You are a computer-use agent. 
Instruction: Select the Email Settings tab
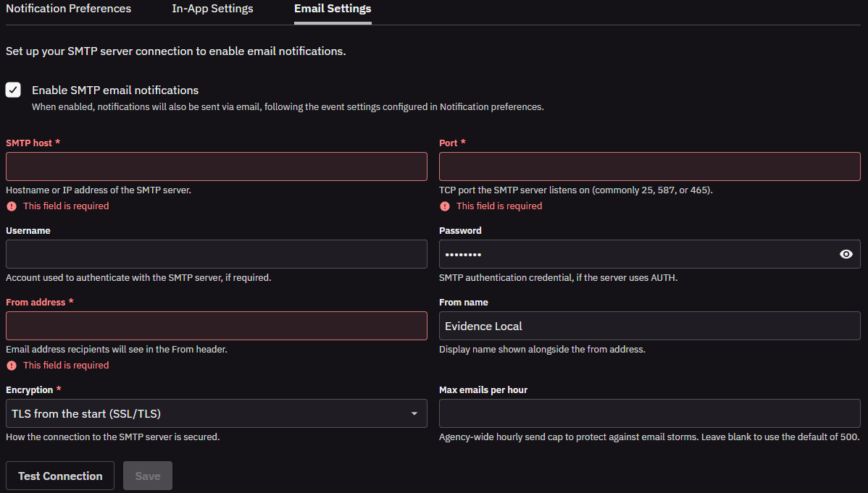(333, 9)
